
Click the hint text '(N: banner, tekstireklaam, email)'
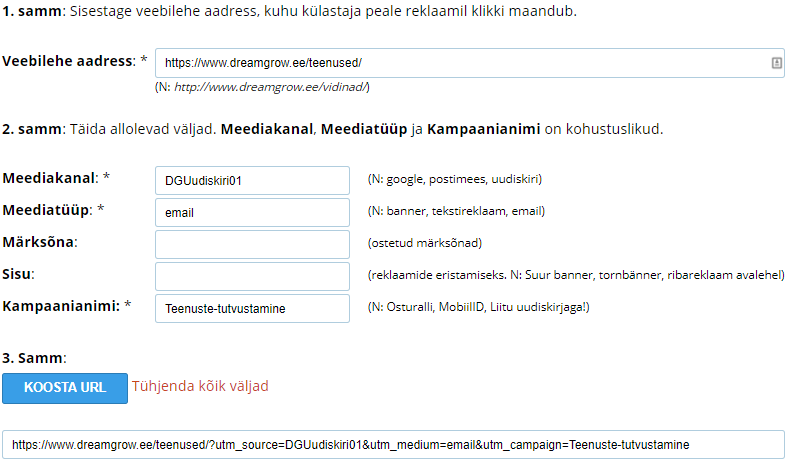pyautogui.click(x=456, y=211)
